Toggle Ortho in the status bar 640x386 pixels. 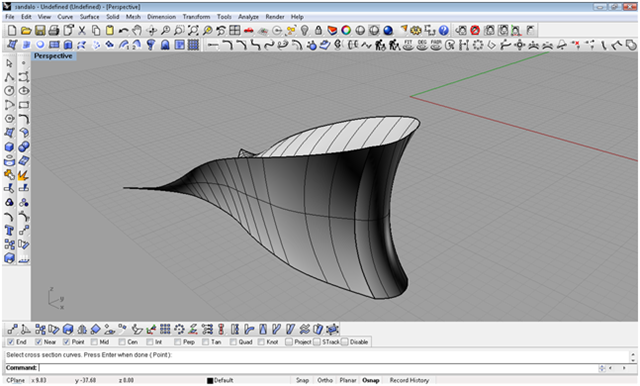(325, 380)
